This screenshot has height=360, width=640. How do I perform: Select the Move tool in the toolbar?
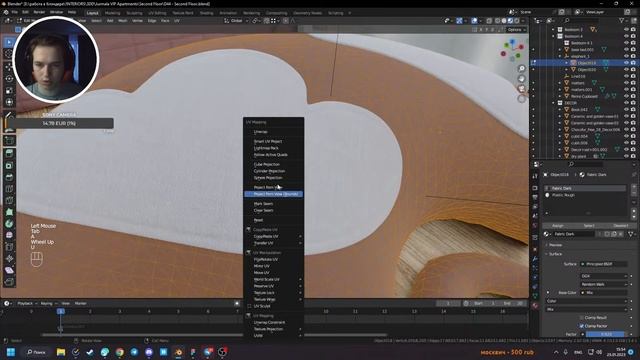click(x=9, y=67)
